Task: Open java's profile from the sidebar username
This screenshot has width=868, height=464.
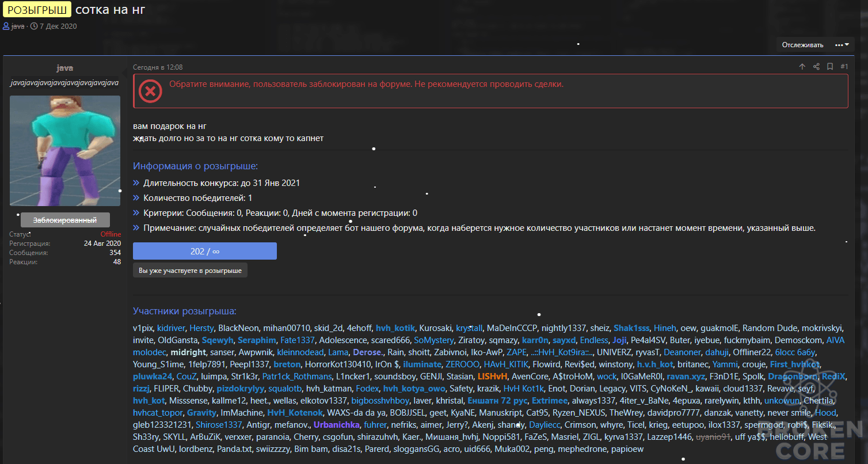Action: pyautogui.click(x=65, y=68)
